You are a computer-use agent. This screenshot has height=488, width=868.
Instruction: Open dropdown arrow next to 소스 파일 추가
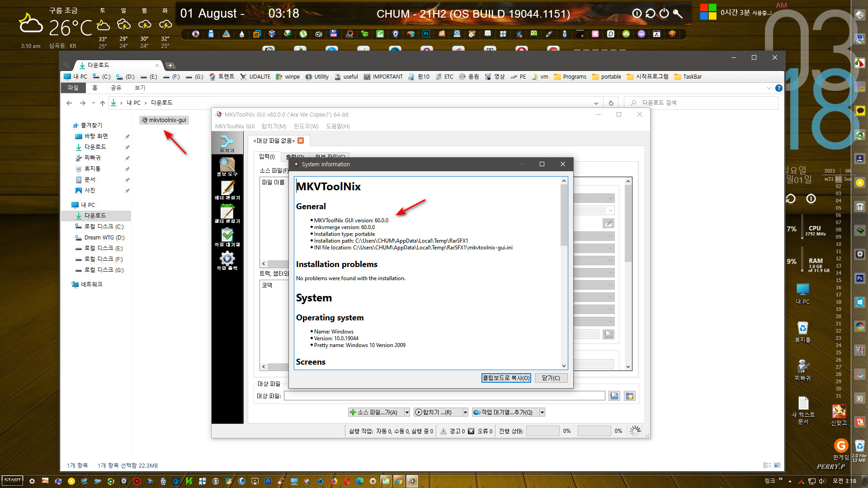[x=407, y=412]
